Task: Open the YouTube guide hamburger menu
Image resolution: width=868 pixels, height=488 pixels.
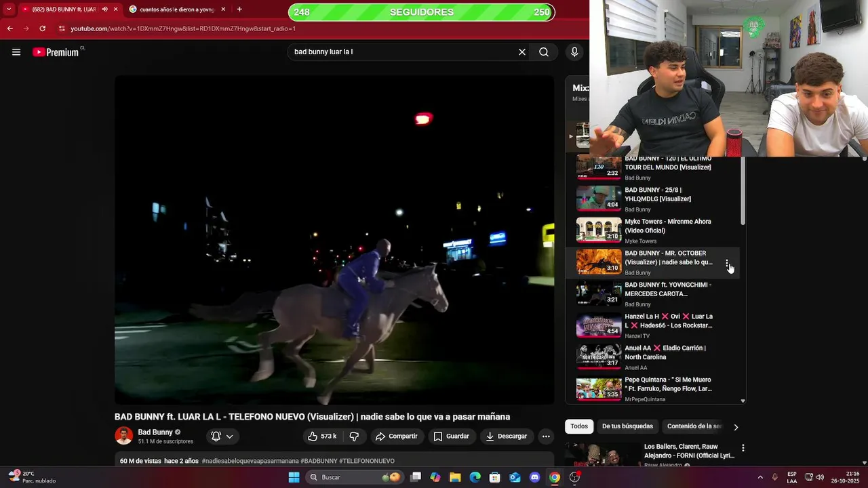Action: (x=16, y=52)
